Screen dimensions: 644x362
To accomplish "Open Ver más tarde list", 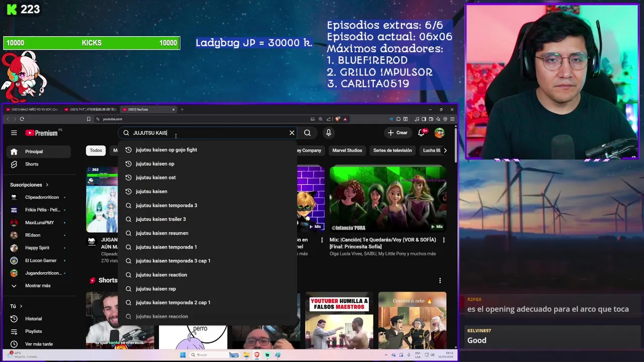I will click(x=39, y=344).
